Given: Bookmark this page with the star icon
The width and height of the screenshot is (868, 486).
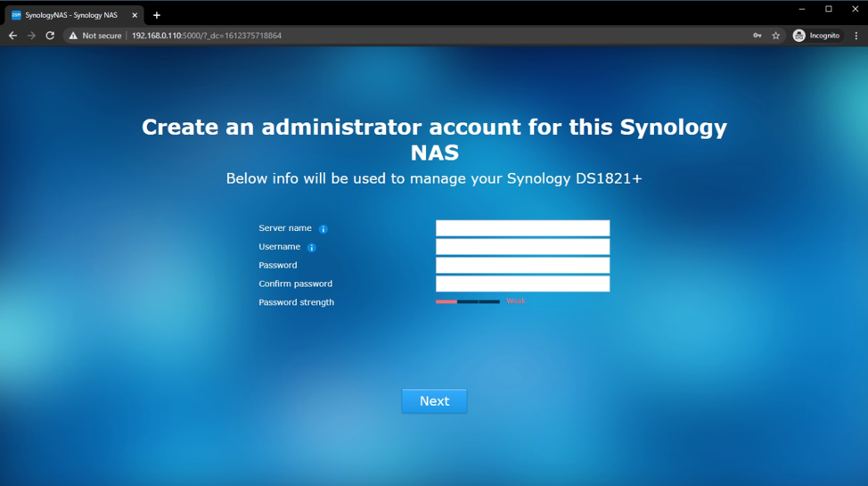Looking at the screenshot, I should click(x=775, y=36).
